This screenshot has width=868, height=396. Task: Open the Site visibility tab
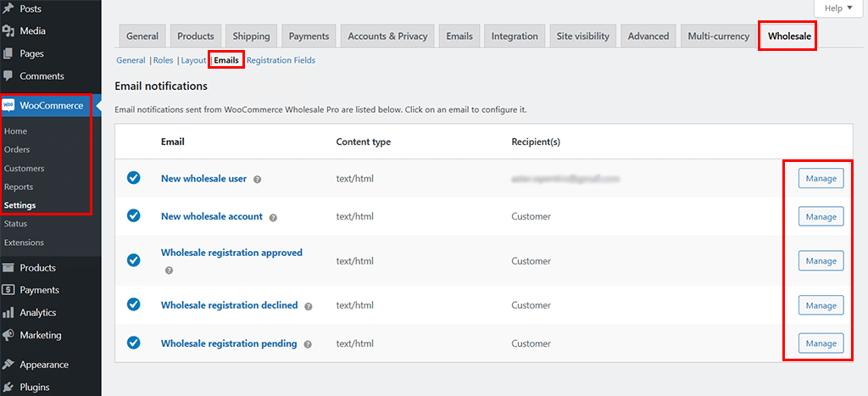coord(583,36)
